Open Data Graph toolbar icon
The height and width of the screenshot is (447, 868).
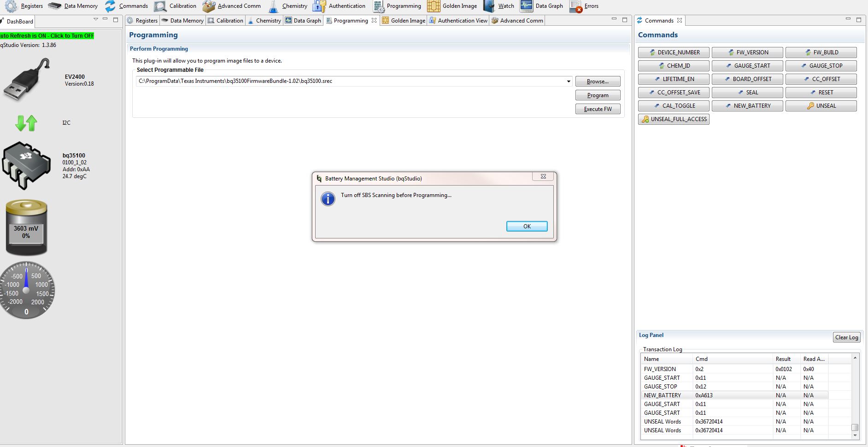pos(526,6)
